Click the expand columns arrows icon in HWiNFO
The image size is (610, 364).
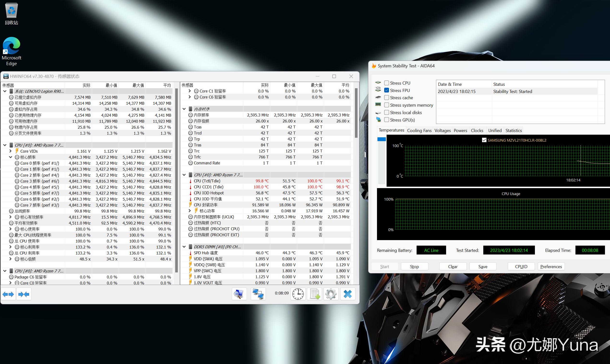(x=8, y=294)
